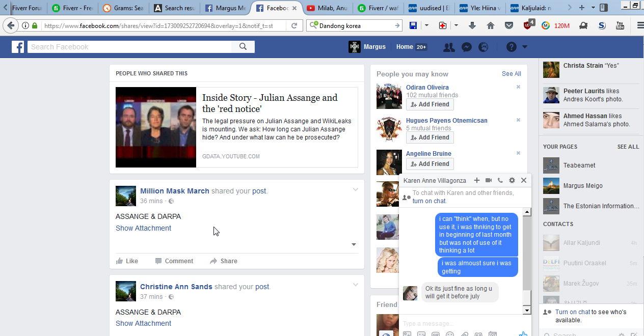Share Million Mask March's post

(x=223, y=261)
